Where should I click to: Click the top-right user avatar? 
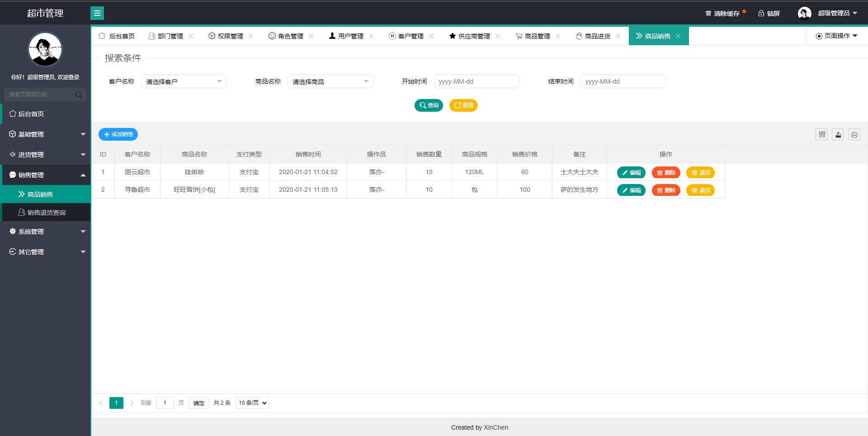(x=805, y=13)
